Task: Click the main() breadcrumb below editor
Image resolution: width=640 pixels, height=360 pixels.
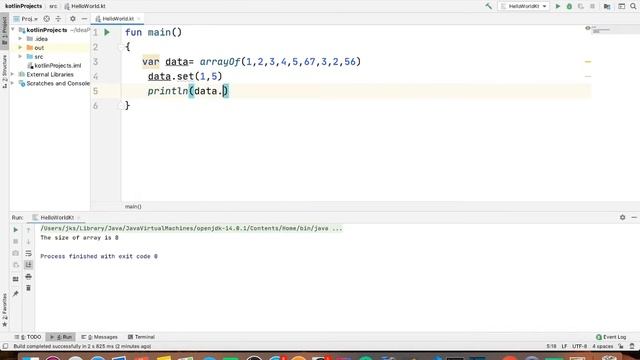Action: coord(133,207)
